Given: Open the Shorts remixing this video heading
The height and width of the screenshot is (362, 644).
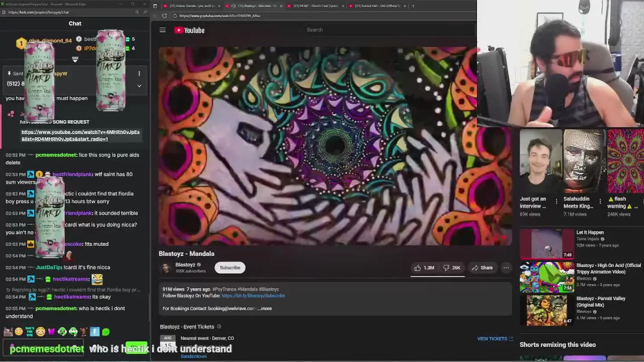Looking at the screenshot, I should 557,345.
